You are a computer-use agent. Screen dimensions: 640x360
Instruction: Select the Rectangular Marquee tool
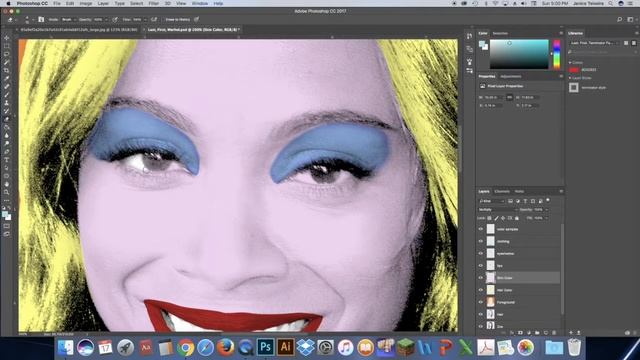click(7, 46)
